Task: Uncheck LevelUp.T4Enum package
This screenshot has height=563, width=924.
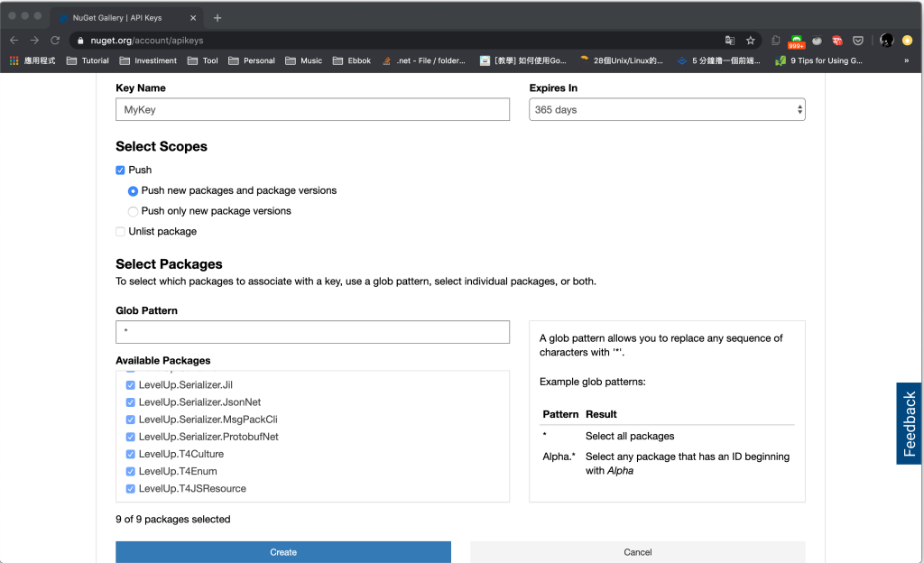Action: tap(130, 472)
